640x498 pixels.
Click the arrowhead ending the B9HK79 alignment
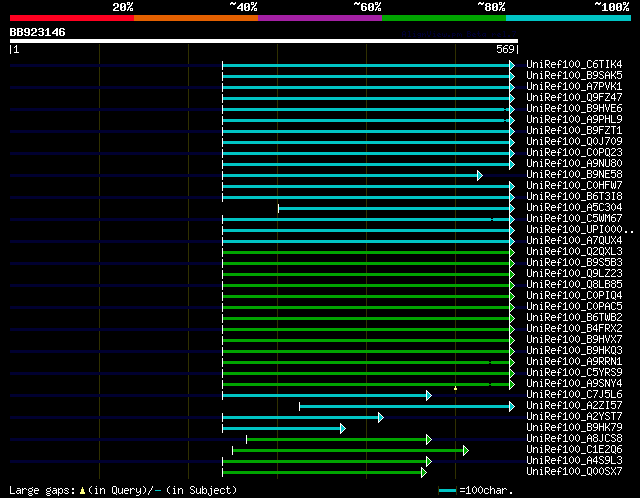click(x=343, y=428)
